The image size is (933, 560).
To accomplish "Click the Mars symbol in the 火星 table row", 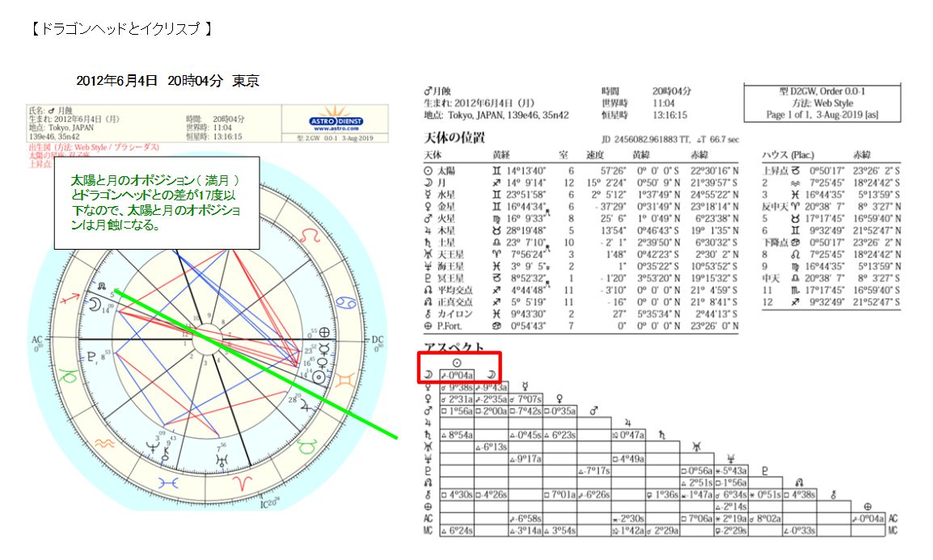I will (427, 218).
